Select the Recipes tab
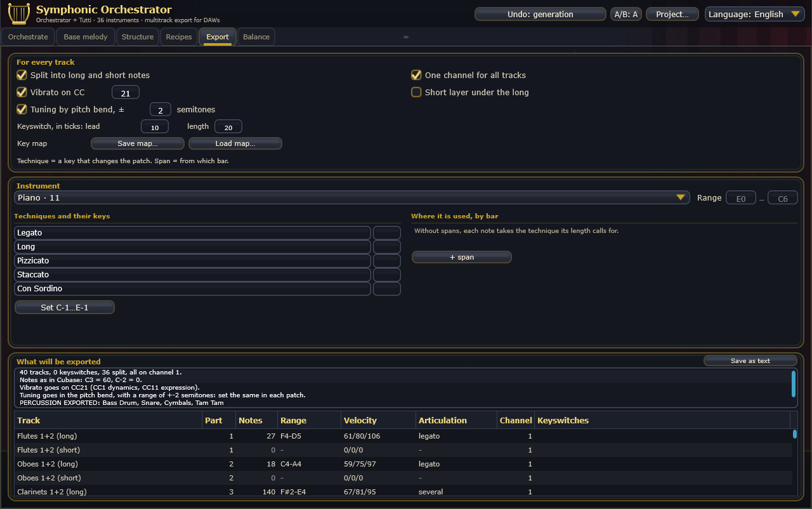 (179, 37)
